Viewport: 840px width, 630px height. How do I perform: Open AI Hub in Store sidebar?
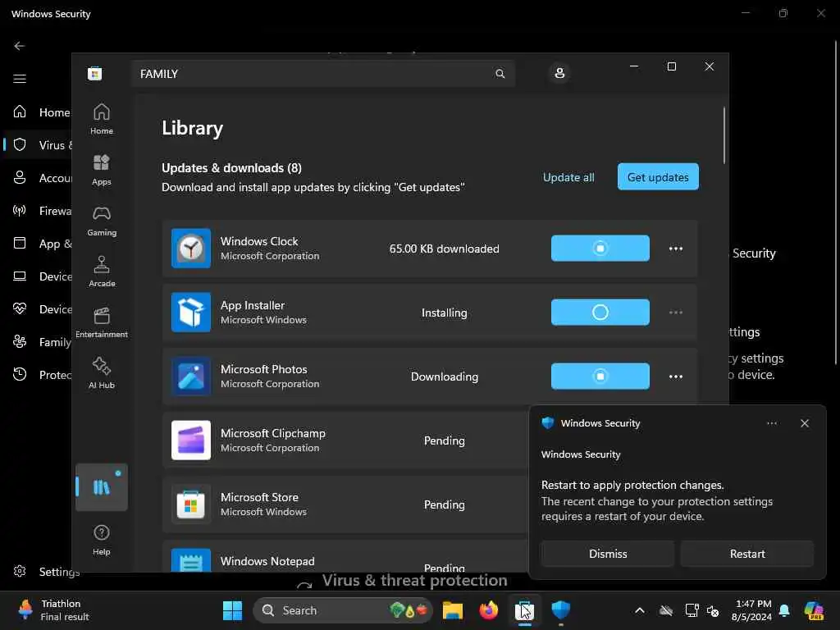pos(101,373)
